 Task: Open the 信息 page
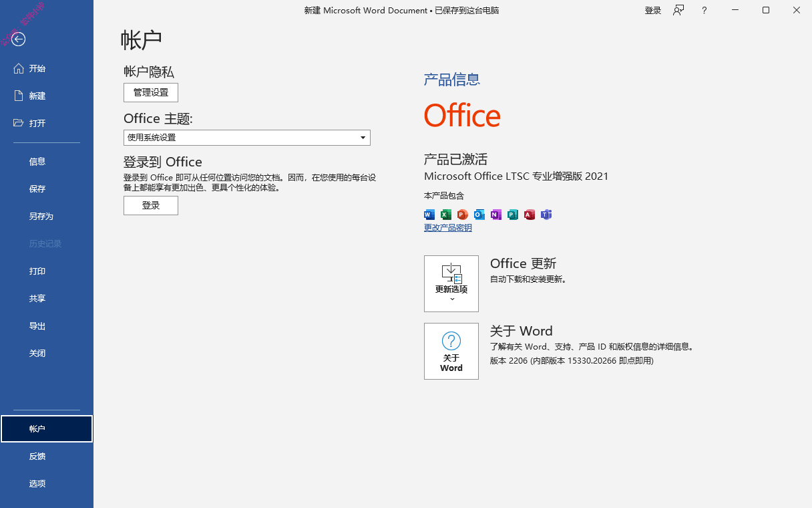click(x=47, y=161)
